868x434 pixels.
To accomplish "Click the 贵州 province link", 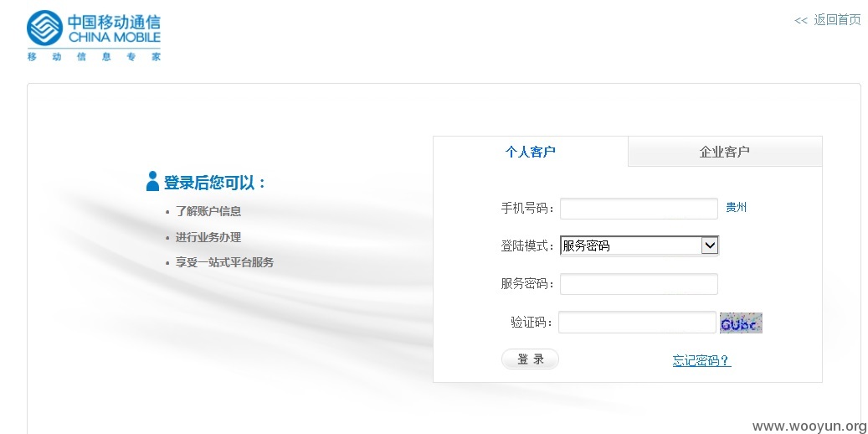I will tap(737, 208).
